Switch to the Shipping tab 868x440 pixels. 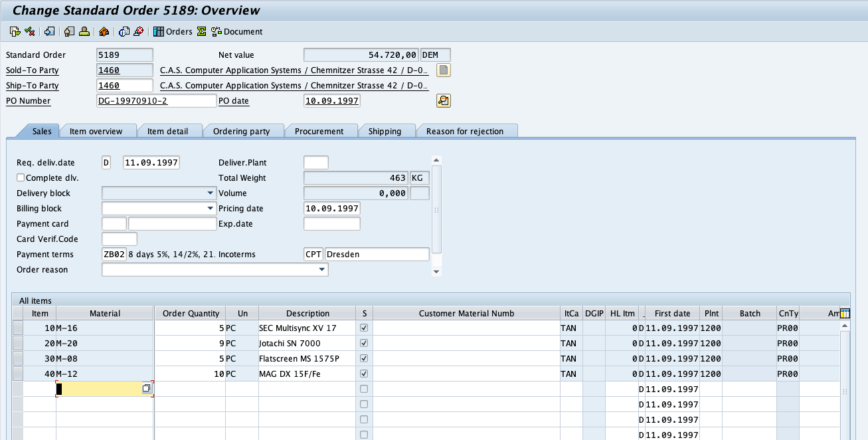click(x=387, y=130)
